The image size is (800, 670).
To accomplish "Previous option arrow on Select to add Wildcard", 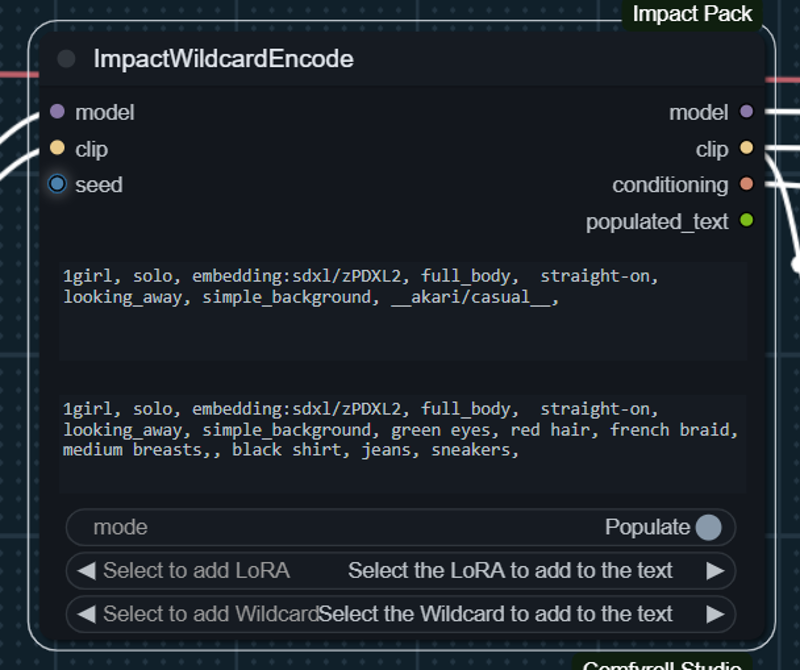I will click(86, 614).
